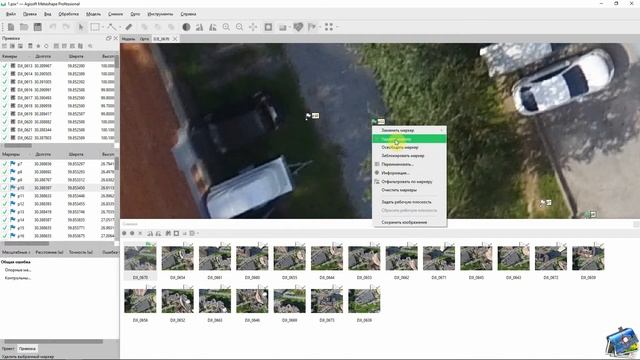Save project with floppy disk icon
Image resolution: width=640 pixels, height=360 pixels.
click(x=38, y=27)
